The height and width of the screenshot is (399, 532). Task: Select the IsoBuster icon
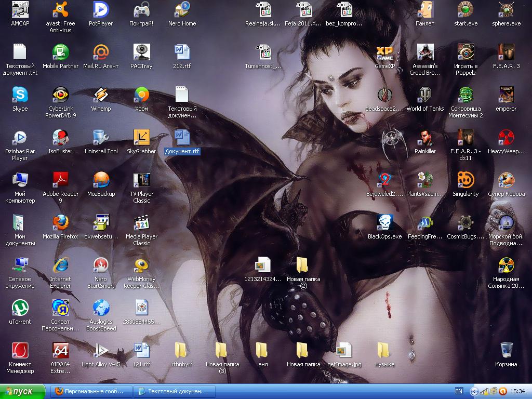(x=60, y=137)
